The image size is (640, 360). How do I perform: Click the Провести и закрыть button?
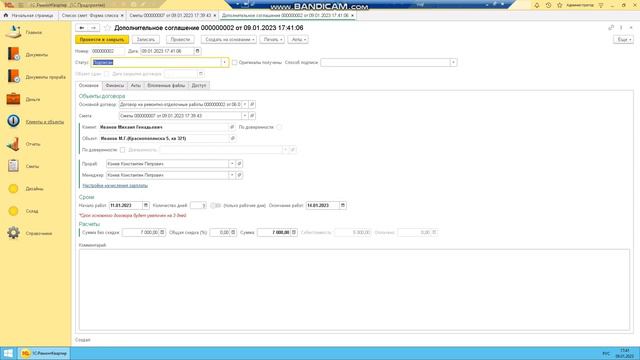pos(102,40)
